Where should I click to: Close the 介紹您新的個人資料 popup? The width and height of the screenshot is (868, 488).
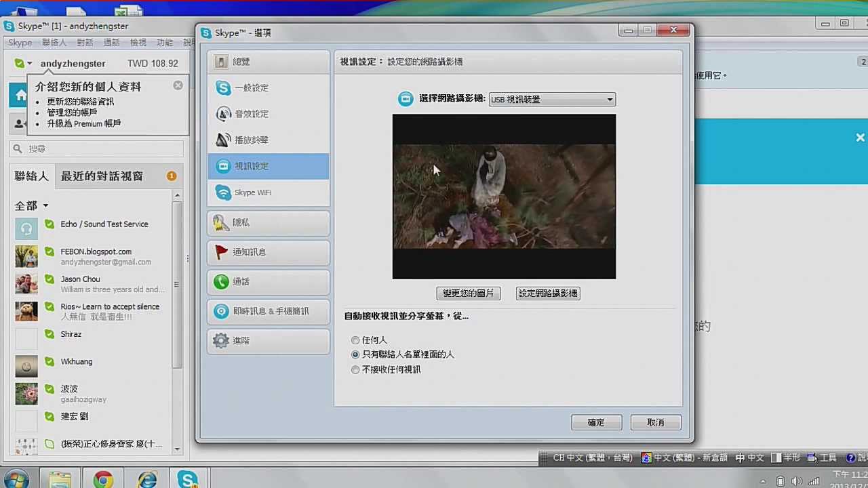(178, 85)
